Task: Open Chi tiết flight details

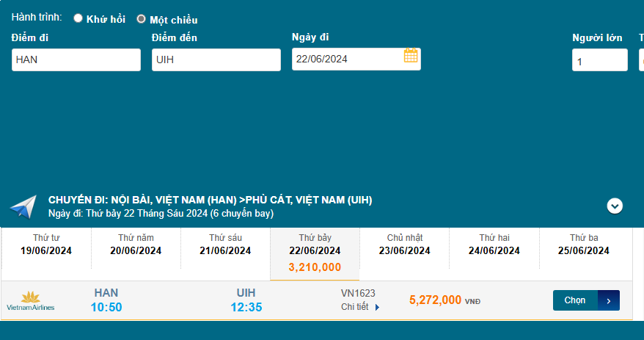Action: click(355, 307)
